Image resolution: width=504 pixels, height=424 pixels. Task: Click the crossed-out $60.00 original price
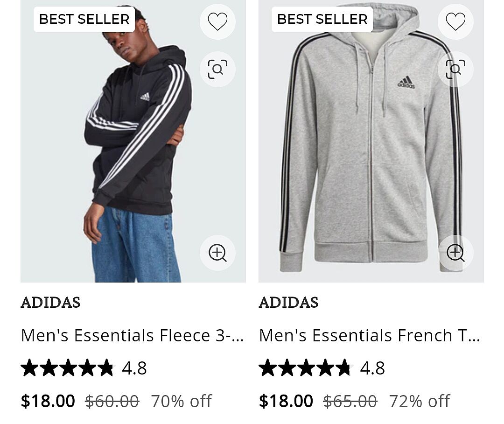[112, 401]
